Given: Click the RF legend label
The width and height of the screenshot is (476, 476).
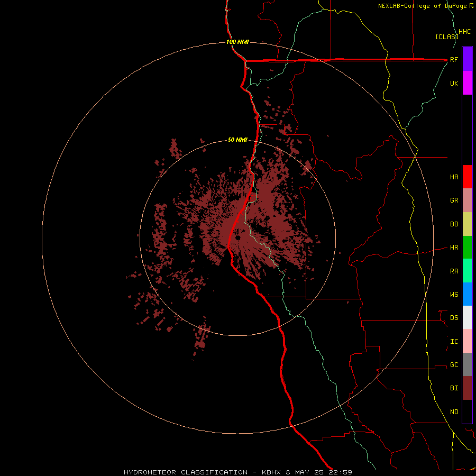Looking at the screenshot, I should [454, 59].
